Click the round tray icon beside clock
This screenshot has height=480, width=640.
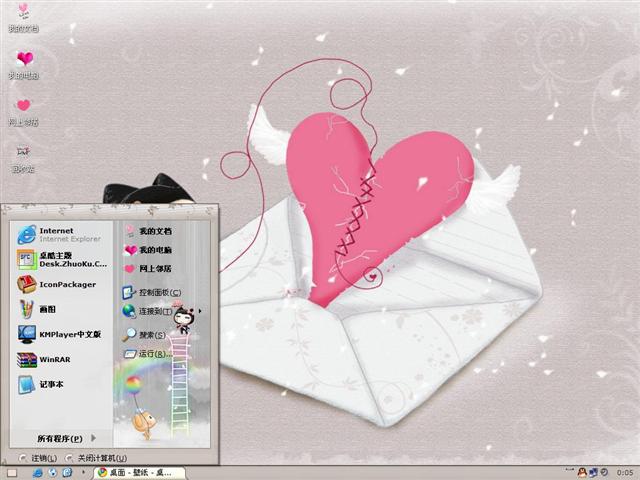604,473
